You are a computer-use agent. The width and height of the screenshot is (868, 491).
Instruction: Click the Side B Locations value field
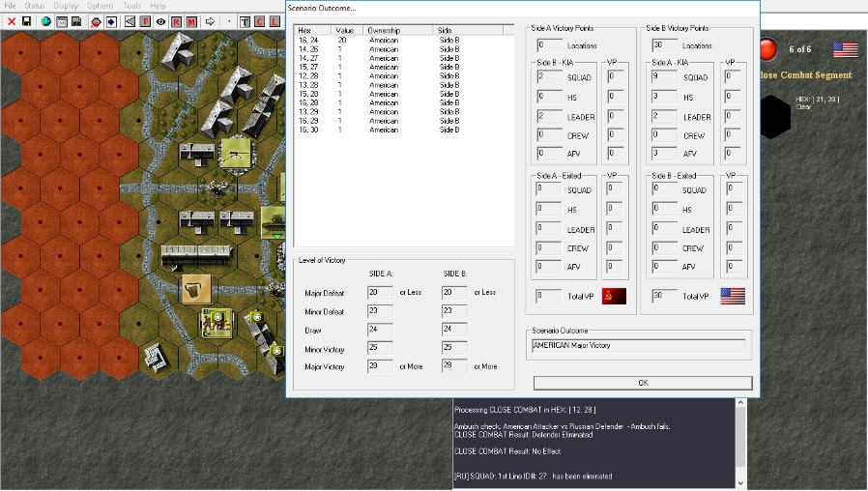[665, 45]
